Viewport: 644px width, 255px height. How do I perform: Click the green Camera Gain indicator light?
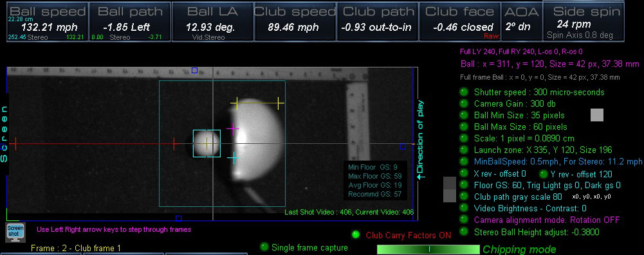tap(464, 103)
